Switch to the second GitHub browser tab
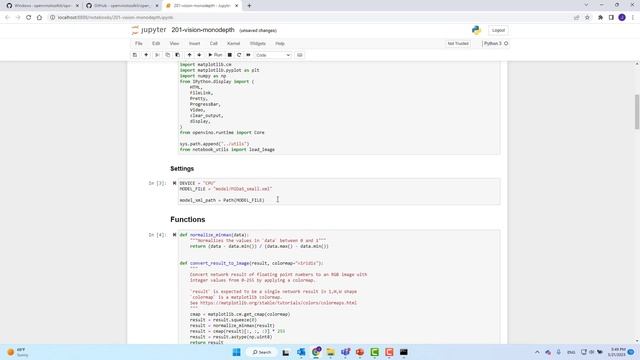Screen dimensions: 640x360 [x=121, y=6]
